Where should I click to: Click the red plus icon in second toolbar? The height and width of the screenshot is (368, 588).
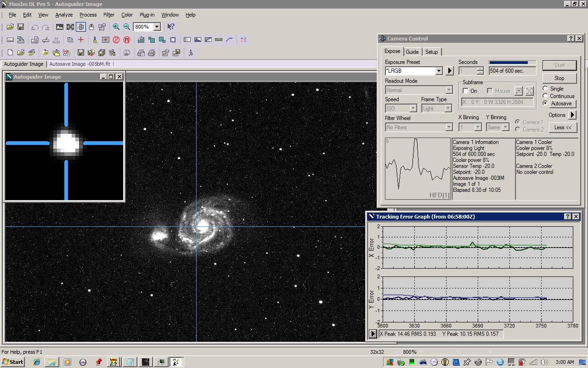(x=81, y=40)
